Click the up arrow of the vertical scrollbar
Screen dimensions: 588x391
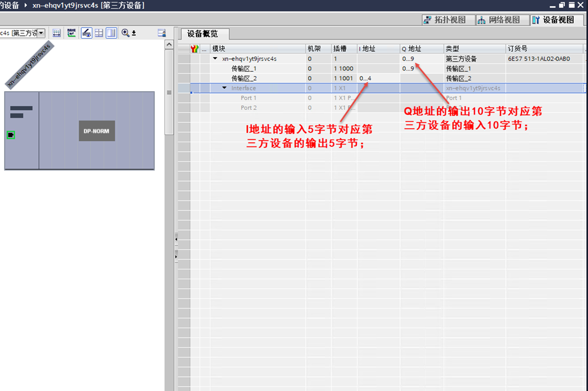pyautogui.click(x=169, y=45)
